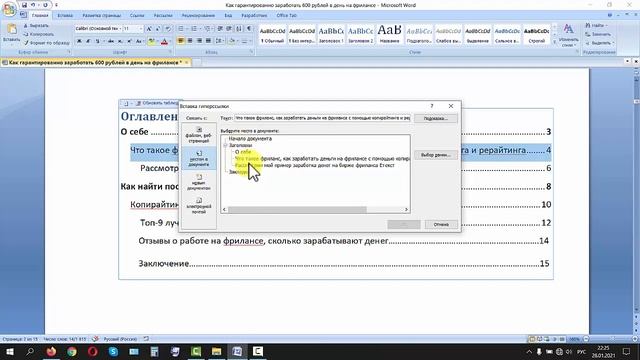Screen dimensions: 640x360
Task: Apply red font color button
Action: point(164,41)
